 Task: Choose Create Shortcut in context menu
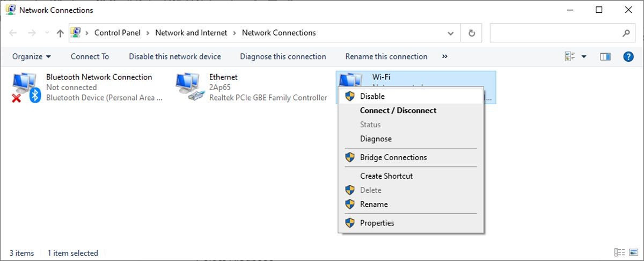(411, 176)
